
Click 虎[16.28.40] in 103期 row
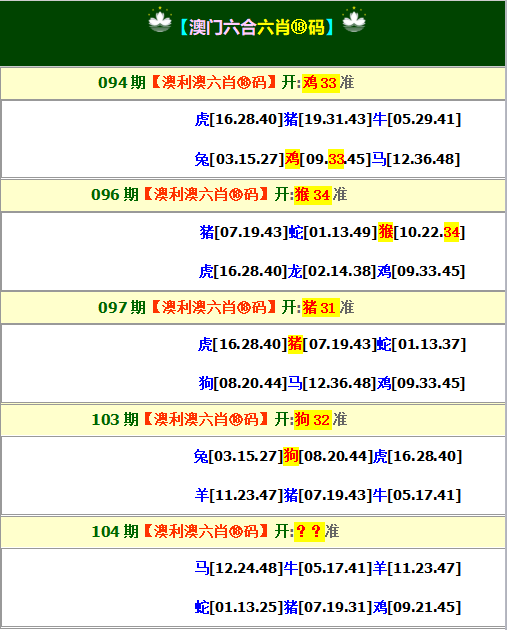(418, 456)
